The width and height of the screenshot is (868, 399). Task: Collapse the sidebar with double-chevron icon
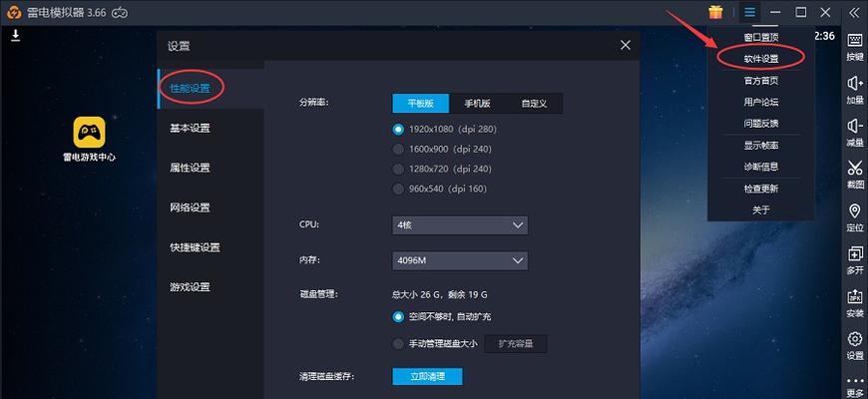[x=854, y=12]
